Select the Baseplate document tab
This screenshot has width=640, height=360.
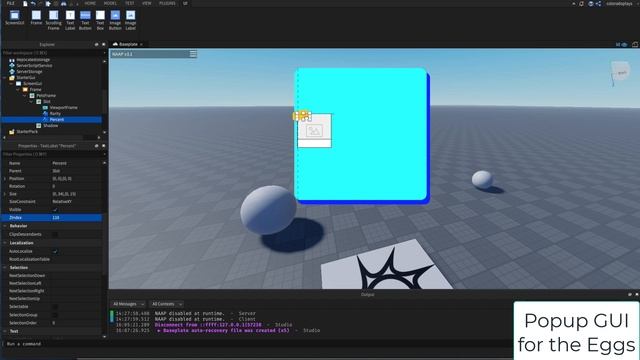127,44
